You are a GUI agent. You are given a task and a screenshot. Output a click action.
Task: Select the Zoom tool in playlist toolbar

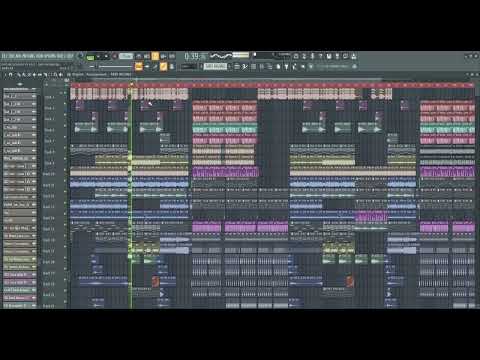(55, 75)
